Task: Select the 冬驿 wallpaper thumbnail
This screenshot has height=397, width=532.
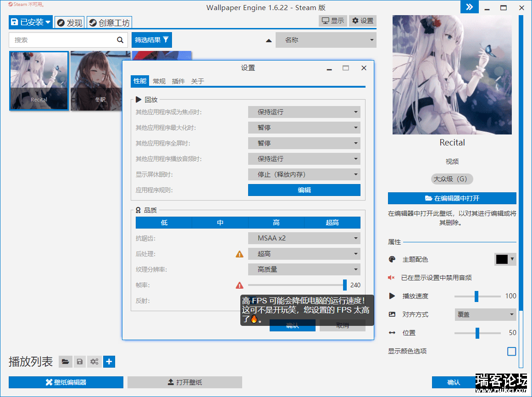Action: pyautogui.click(x=96, y=81)
